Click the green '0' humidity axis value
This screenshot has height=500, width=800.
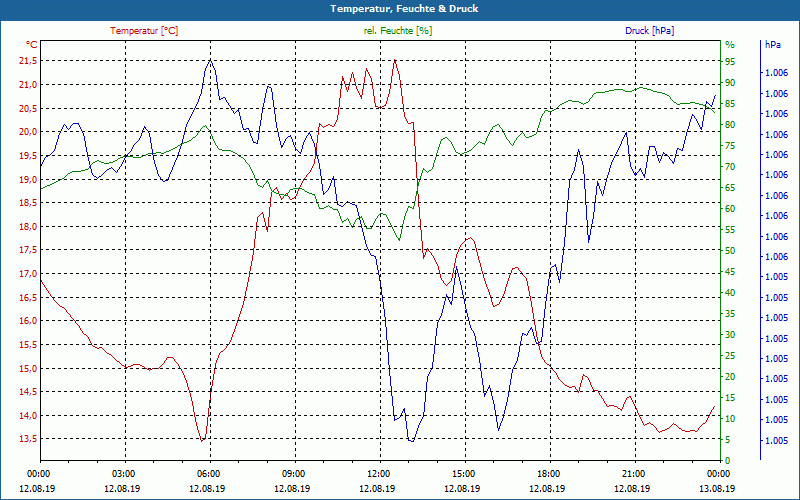coord(728,461)
